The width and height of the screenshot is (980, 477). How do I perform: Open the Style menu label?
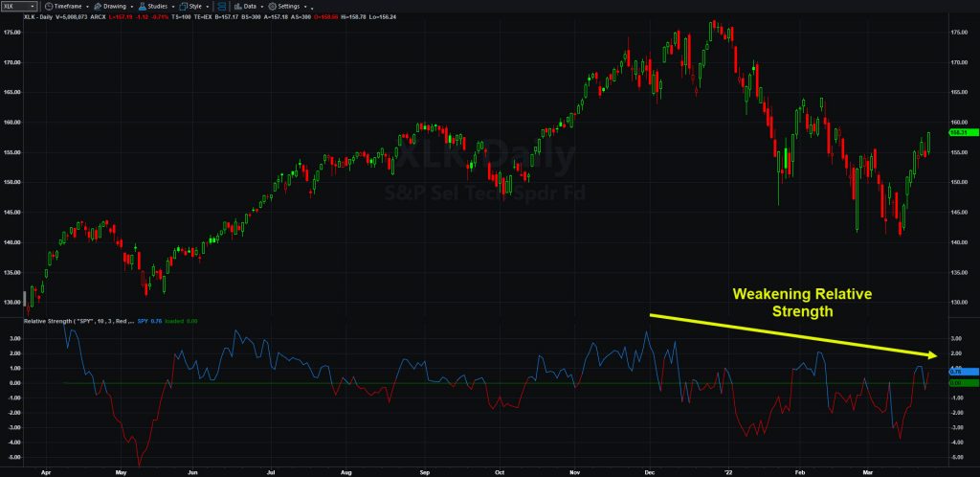point(195,7)
